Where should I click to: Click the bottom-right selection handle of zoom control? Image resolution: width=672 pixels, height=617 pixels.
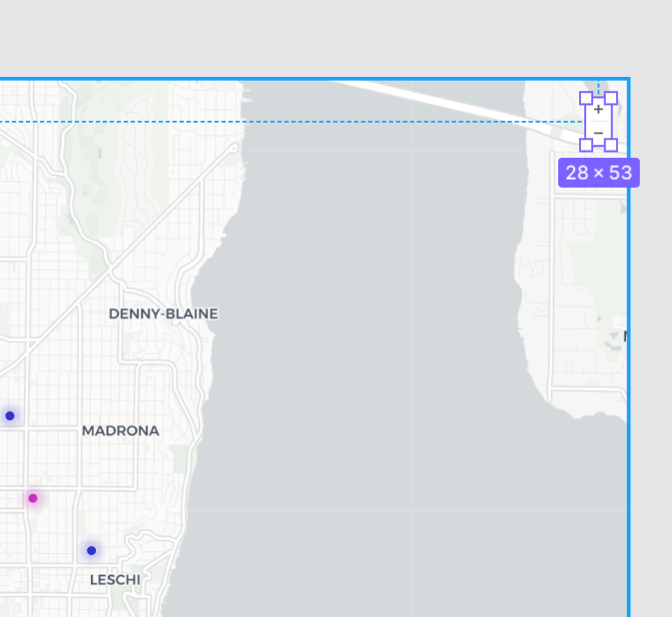(x=611, y=145)
